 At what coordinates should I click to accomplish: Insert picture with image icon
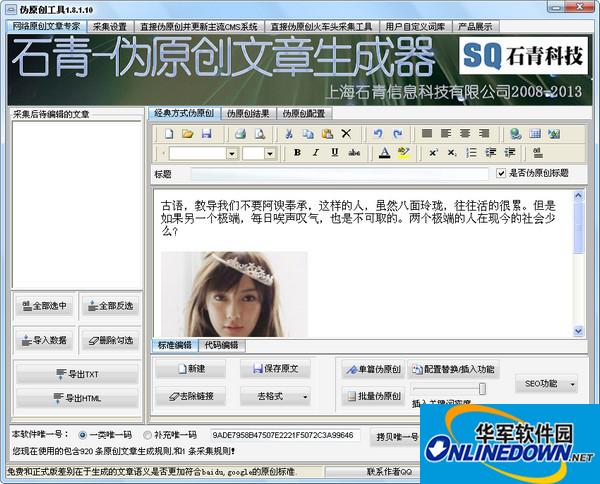[554, 134]
